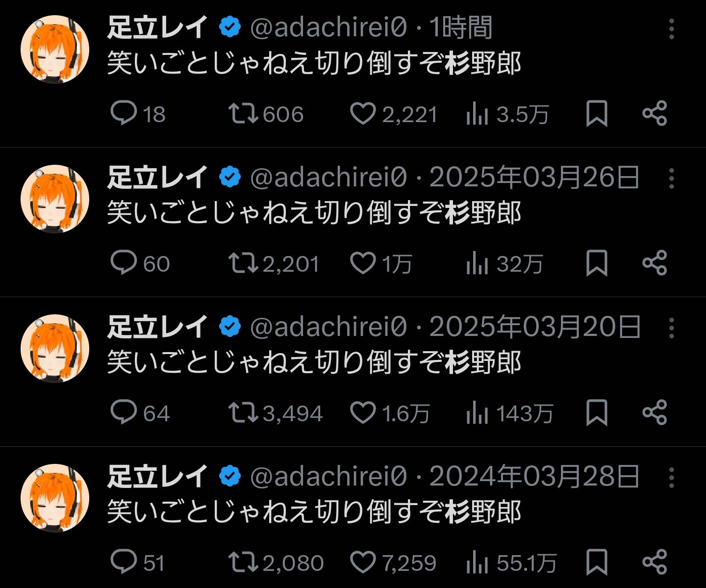706x588 pixels.
Task: Like the post with 1.6万 likes
Action: tap(363, 412)
